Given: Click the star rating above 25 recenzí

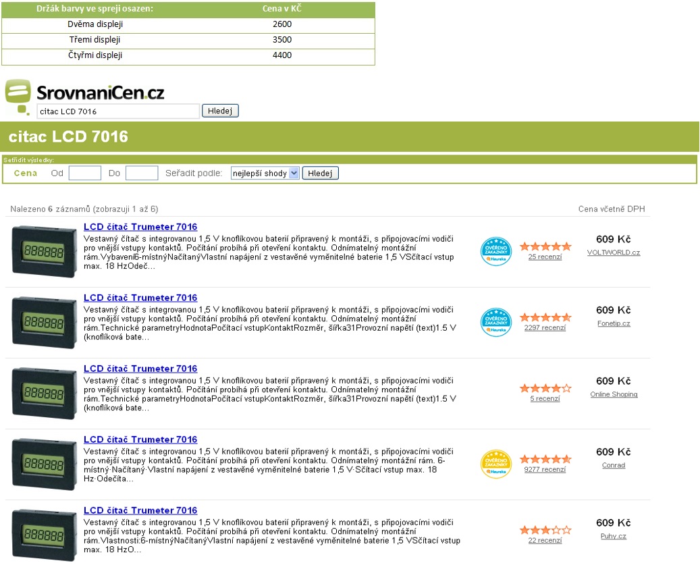Looking at the screenshot, I should click(545, 246).
